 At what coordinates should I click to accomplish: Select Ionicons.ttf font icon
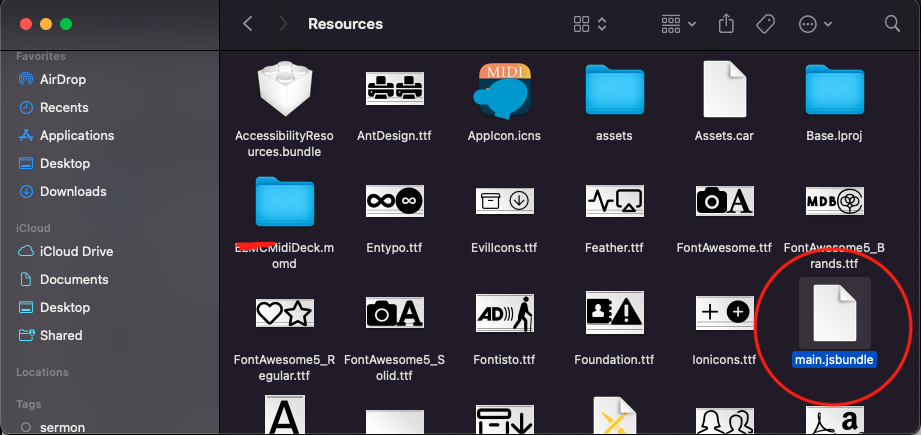pos(724,313)
